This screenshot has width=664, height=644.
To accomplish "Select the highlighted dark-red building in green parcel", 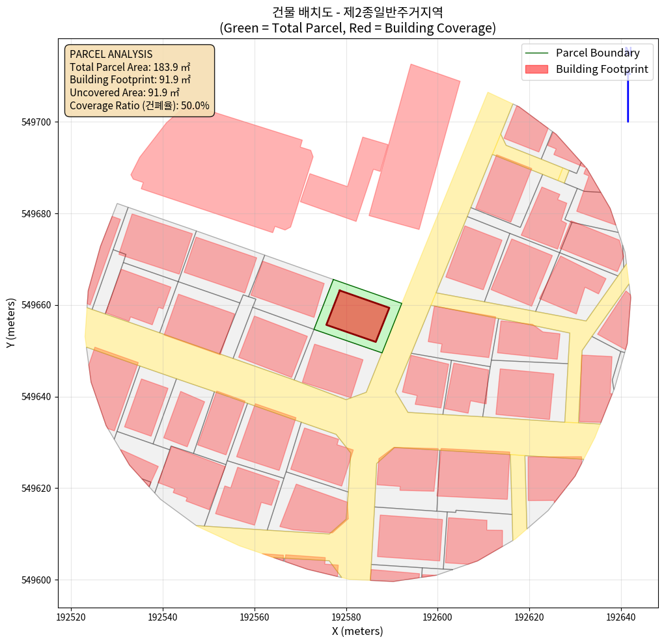I will pos(357,316).
